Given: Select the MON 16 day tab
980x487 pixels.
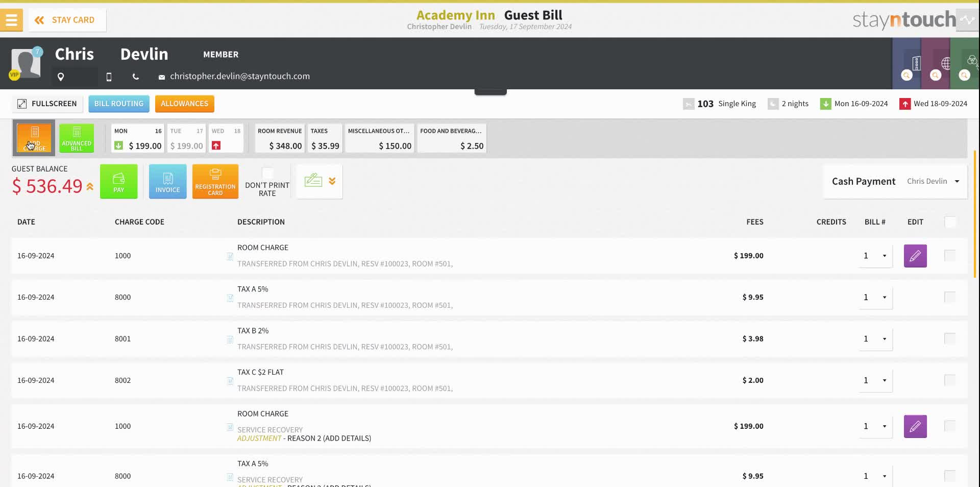Looking at the screenshot, I should [x=138, y=138].
